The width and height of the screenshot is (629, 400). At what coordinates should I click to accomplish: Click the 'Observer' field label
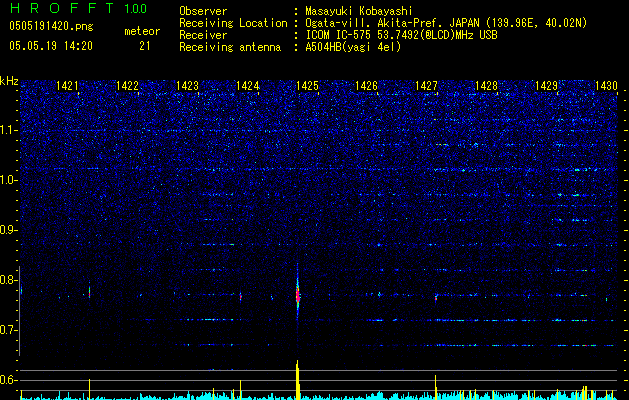pyautogui.click(x=203, y=11)
